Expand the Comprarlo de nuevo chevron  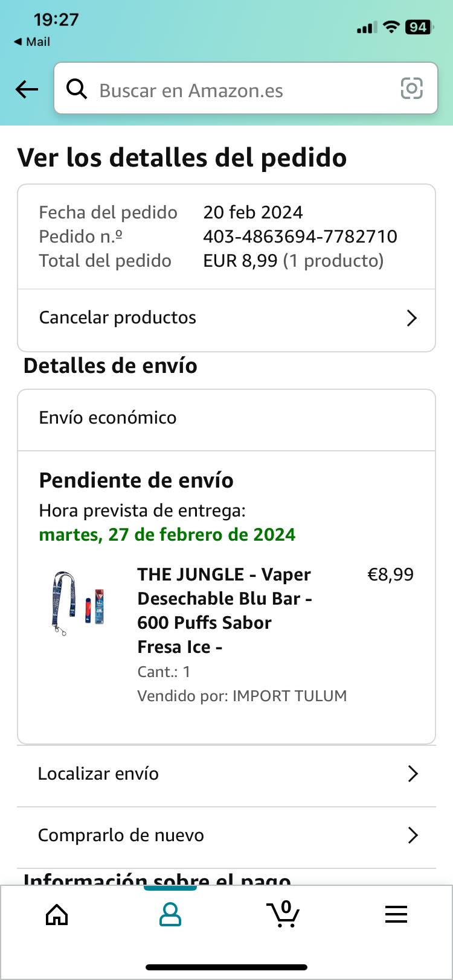pyautogui.click(x=413, y=835)
